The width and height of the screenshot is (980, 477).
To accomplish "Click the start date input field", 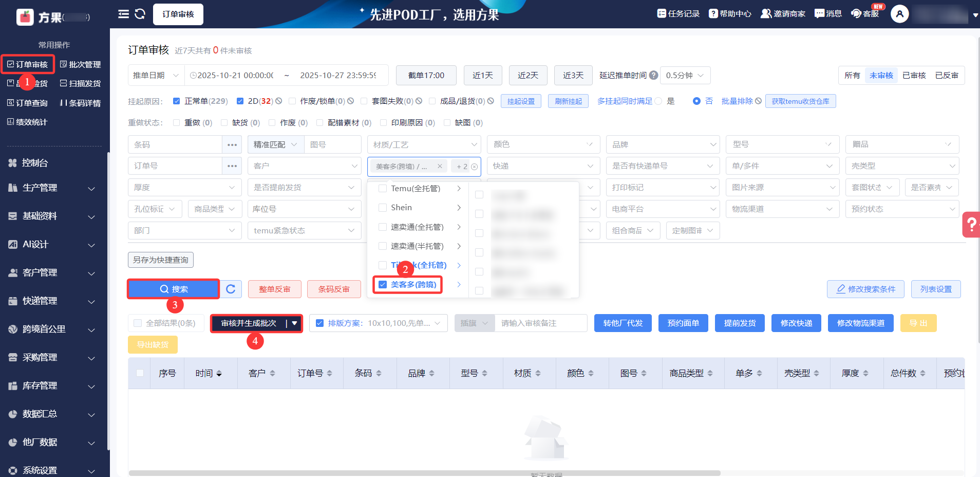I will click(235, 75).
